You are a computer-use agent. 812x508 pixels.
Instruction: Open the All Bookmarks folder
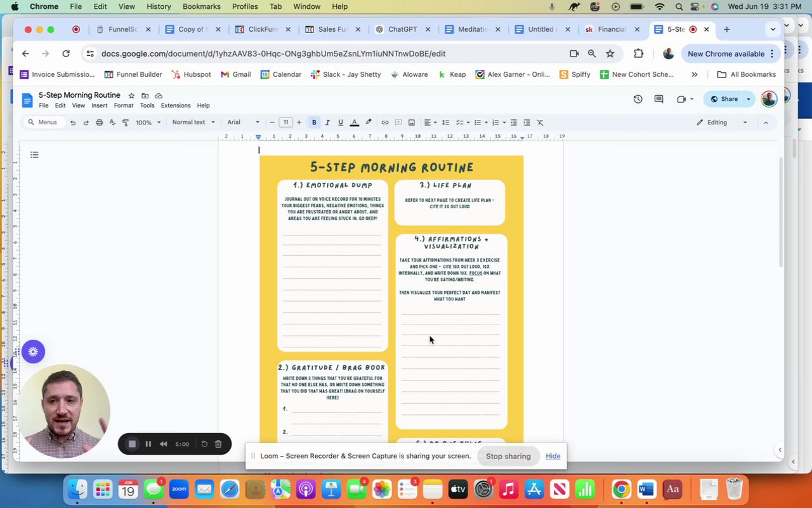coord(747,74)
